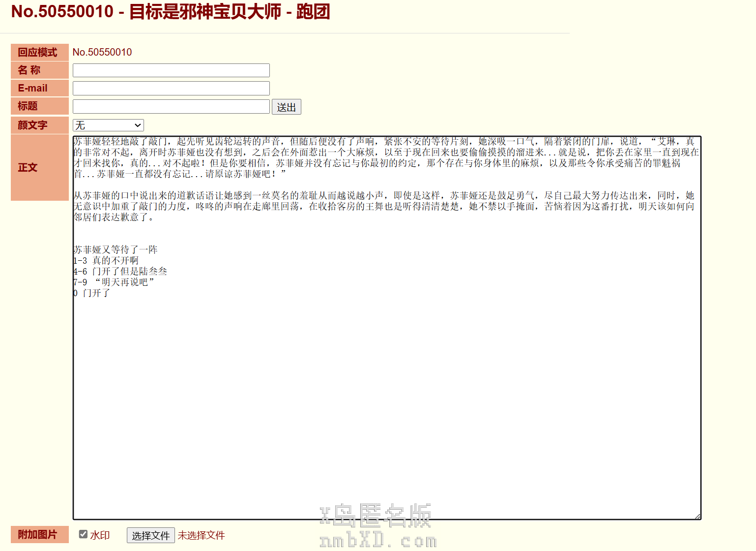Click the 未选择文件 file status text
Viewport: 756px width, 551px height.
pyautogui.click(x=201, y=535)
